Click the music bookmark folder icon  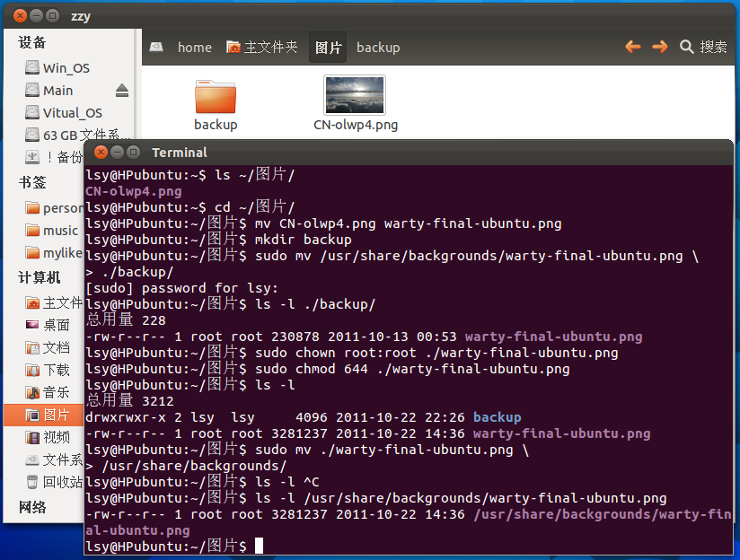point(32,231)
